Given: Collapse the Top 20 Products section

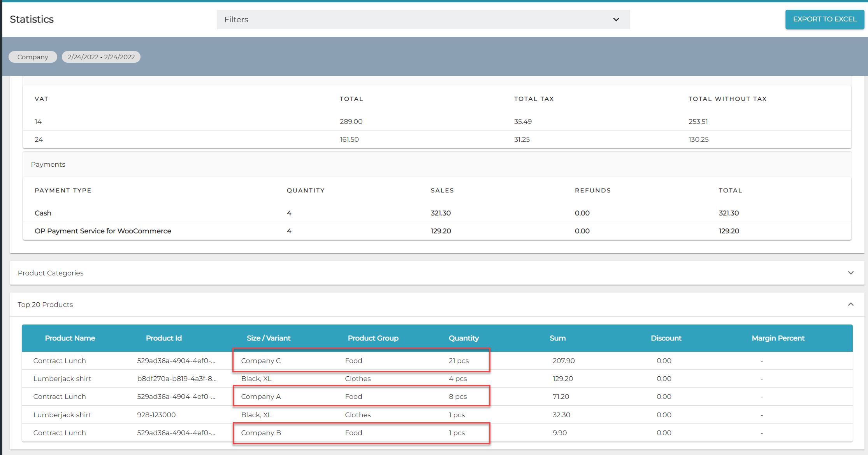Looking at the screenshot, I should coord(45,305).
